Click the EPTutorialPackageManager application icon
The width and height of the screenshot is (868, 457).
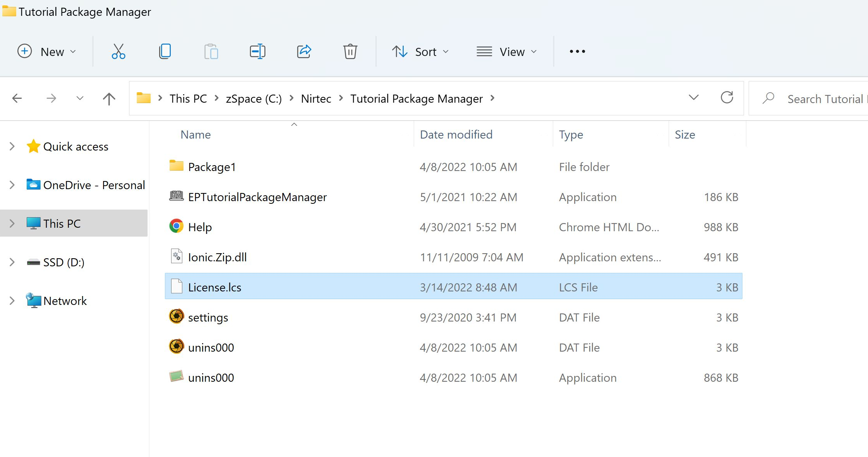pyautogui.click(x=177, y=196)
